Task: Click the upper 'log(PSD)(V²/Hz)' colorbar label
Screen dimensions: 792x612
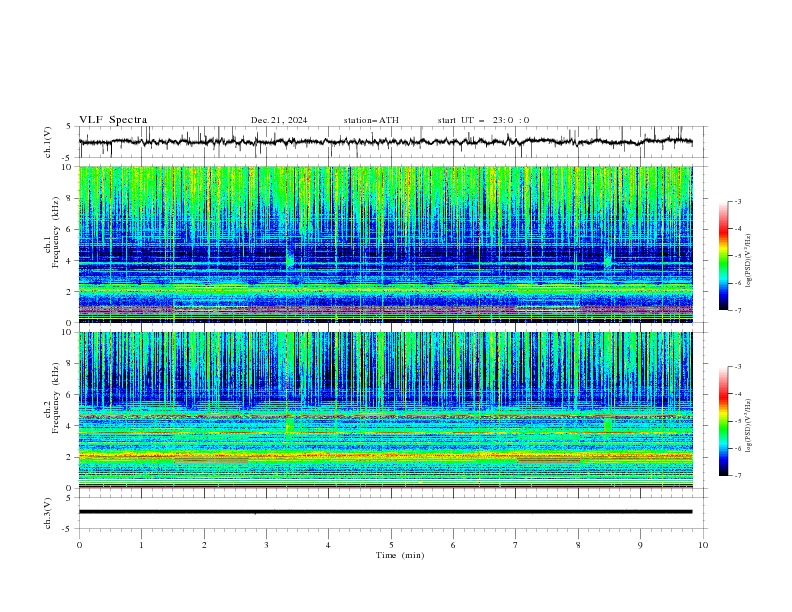Action: [x=749, y=261]
